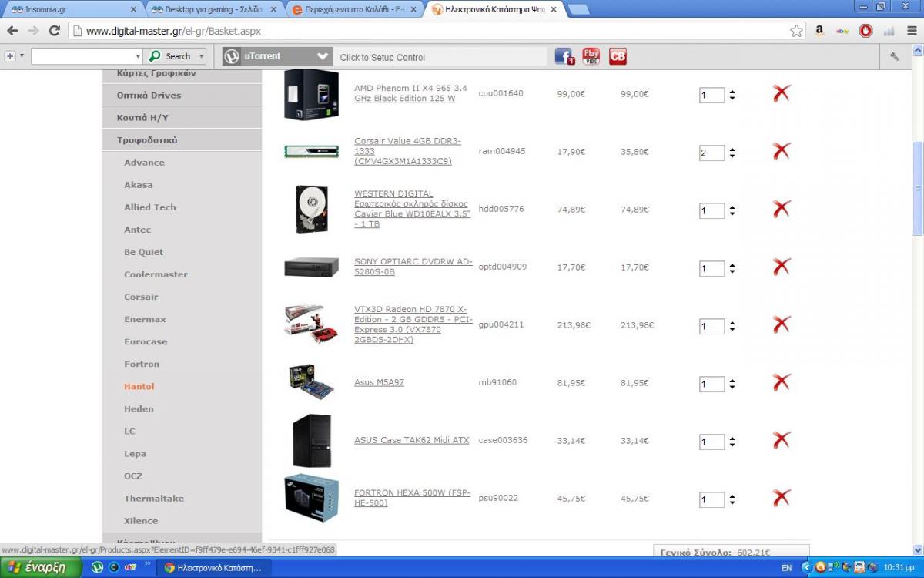Select Coolermaster brand in sidebar
Viewport: 924px width, 578px height.
point(156,274)
